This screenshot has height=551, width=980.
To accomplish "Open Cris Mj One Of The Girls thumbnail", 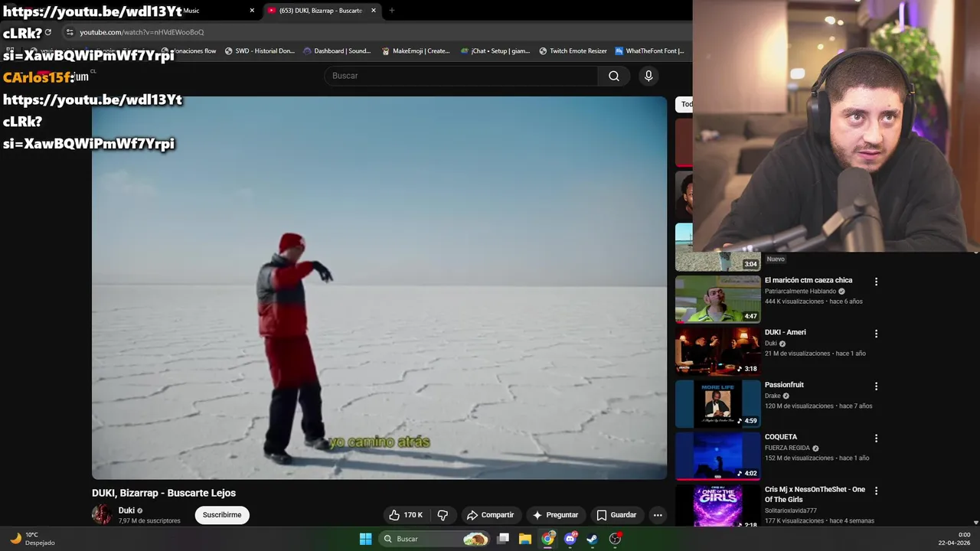I will pyautogui.click(x=717, y=506).
